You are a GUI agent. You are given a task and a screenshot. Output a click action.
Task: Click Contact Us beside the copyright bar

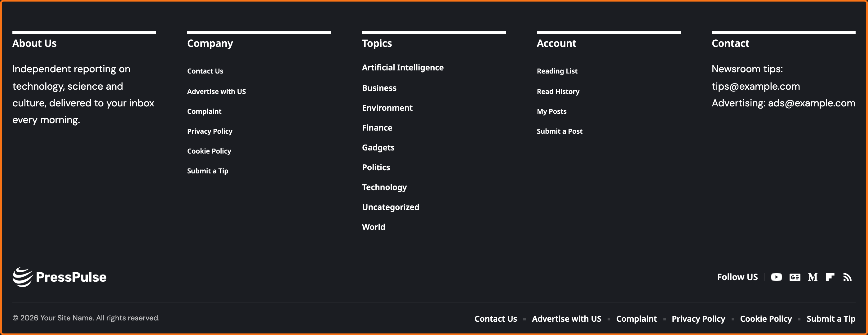tap(496, 319)
